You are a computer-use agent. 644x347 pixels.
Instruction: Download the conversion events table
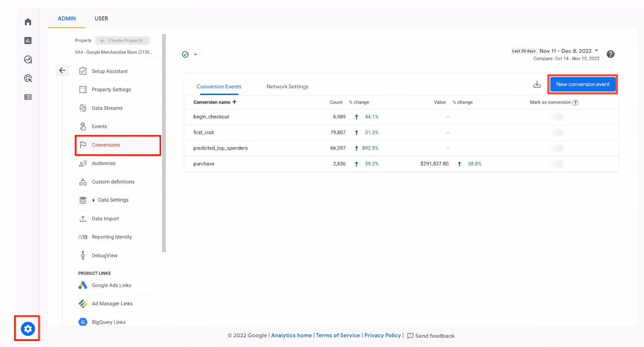tap(537, 84)
